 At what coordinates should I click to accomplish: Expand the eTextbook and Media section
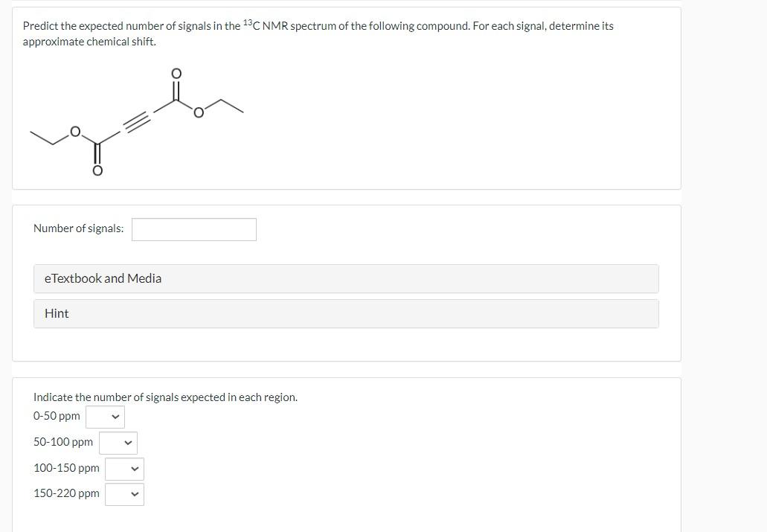(x=346, y=278)
